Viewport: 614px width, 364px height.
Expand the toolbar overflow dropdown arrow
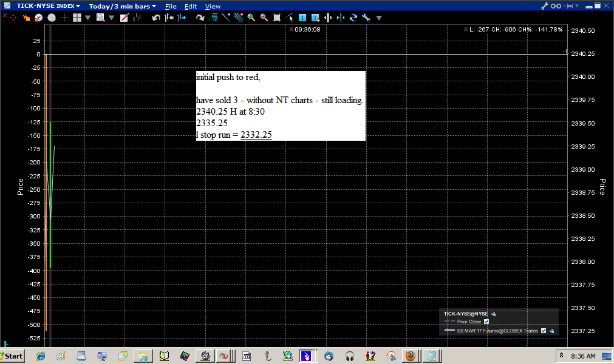coord(378,18)
